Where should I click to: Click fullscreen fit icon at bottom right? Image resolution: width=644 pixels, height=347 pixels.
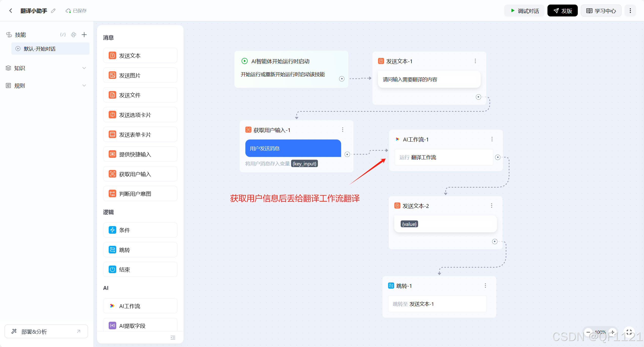tap(629, 332)
